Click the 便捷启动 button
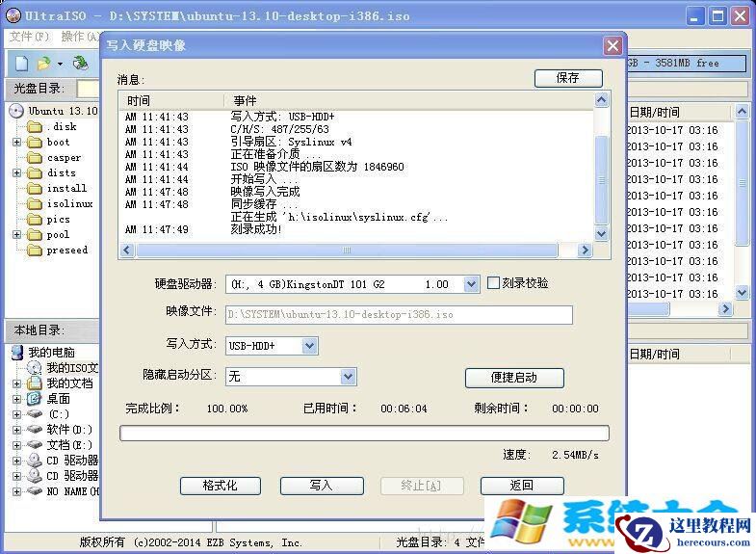 [514, 378]
